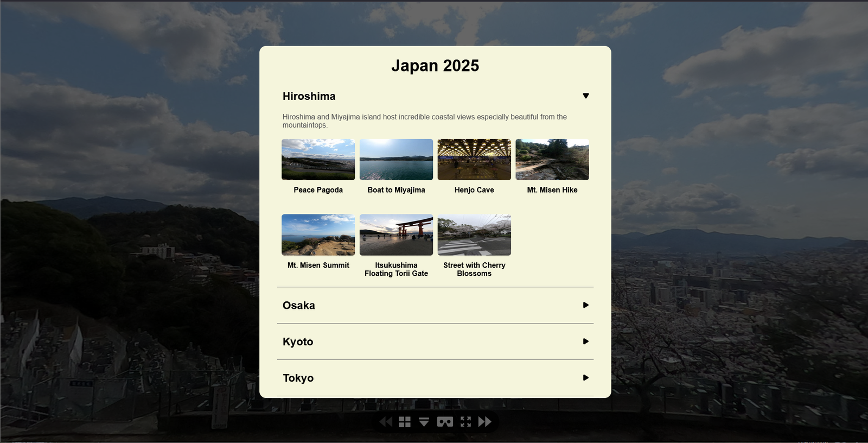Click the next panorama double-arrow icon

pos(484,422)
